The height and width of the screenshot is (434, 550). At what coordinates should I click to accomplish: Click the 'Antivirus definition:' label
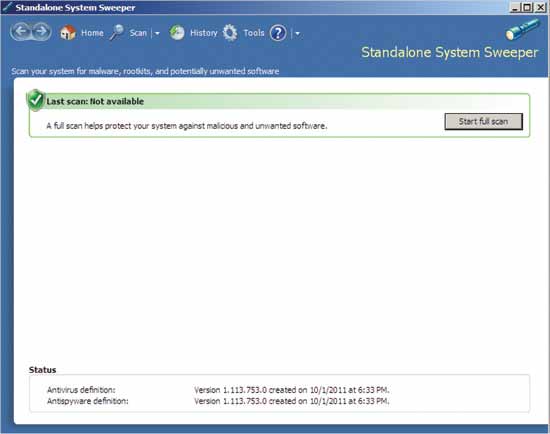[x=81, y=390]
